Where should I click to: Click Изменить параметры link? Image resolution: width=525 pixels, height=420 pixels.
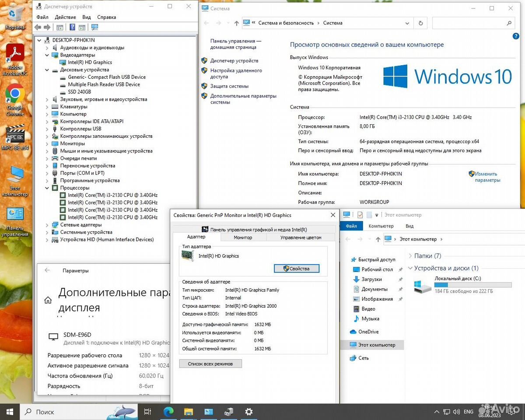(487, 177)
